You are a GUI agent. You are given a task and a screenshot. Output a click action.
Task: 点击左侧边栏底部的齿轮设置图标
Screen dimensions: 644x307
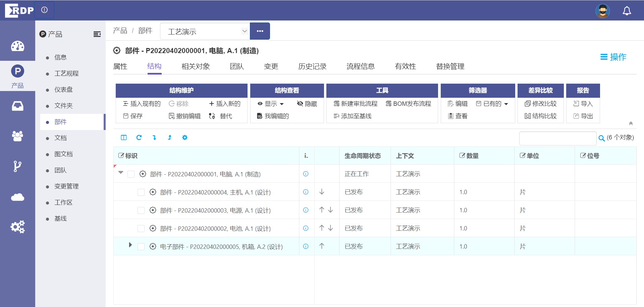coord(17,227)
